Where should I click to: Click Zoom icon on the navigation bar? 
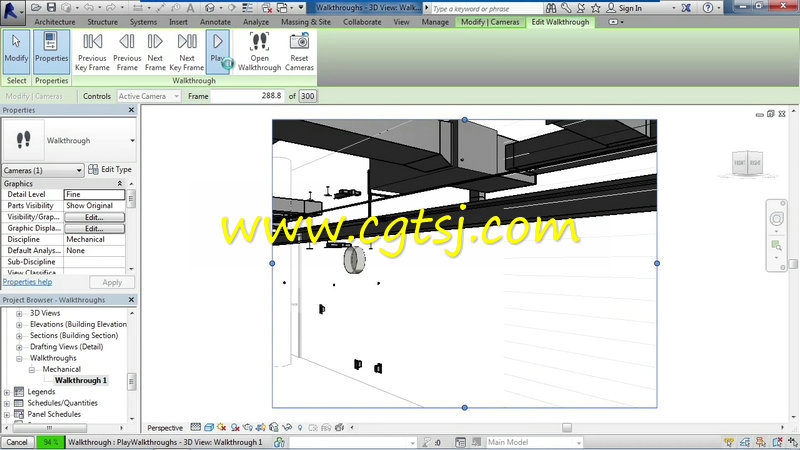point(777,245)
